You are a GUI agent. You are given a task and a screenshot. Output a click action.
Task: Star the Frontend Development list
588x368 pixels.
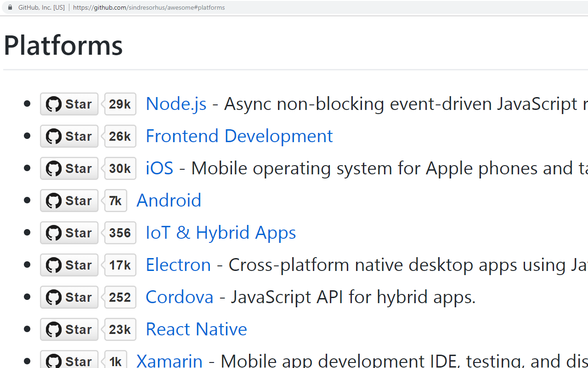(69, 136)
